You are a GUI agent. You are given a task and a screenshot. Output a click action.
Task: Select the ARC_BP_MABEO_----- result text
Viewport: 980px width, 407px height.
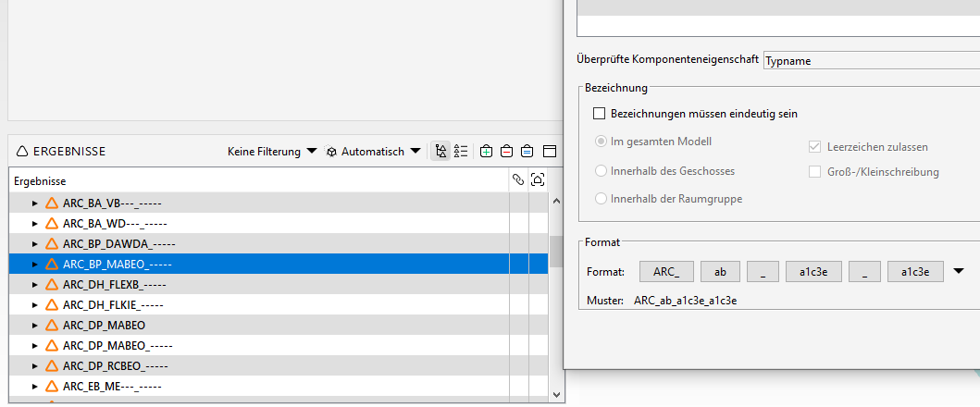(x=118, y=264)
